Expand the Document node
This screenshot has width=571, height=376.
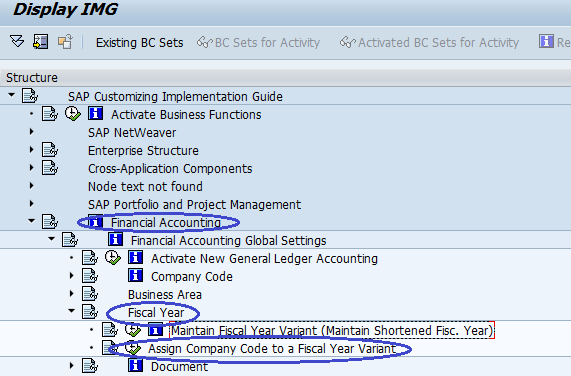(x=72, y=365)
